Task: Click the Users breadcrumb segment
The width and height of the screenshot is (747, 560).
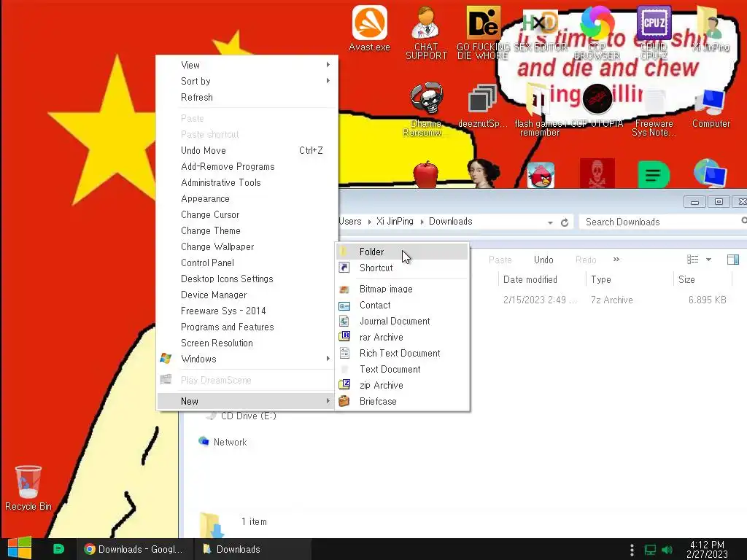Action: click(350, 222)
